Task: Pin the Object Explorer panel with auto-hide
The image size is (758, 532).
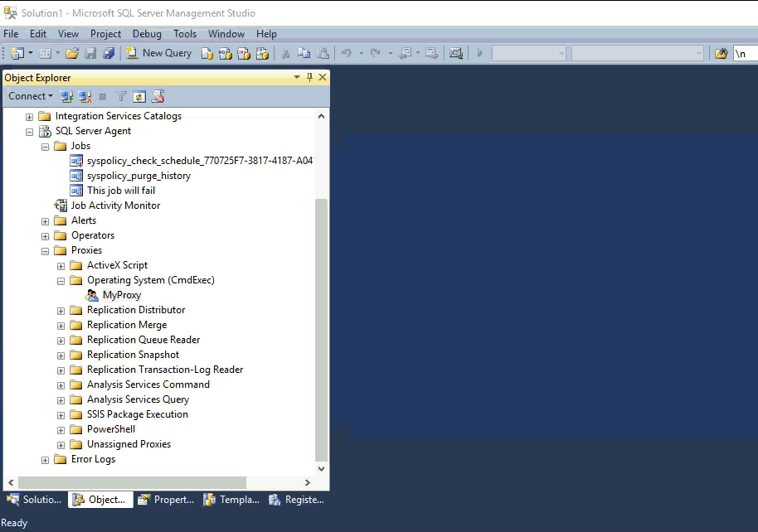Action: tap(310, 77)
